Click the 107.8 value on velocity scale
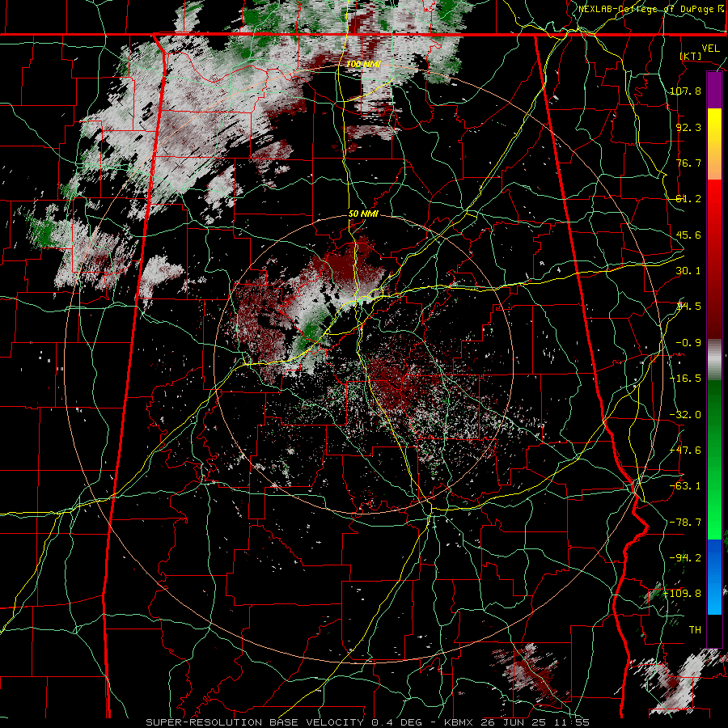Image resolution: width=728 pixels, height=728 pixels. pos(685,91)
